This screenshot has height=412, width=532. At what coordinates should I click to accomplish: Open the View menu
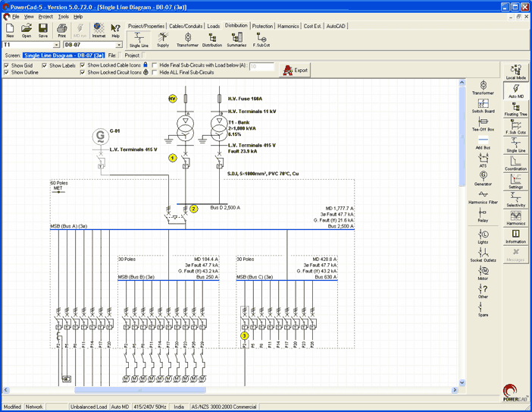pos(29,17)
